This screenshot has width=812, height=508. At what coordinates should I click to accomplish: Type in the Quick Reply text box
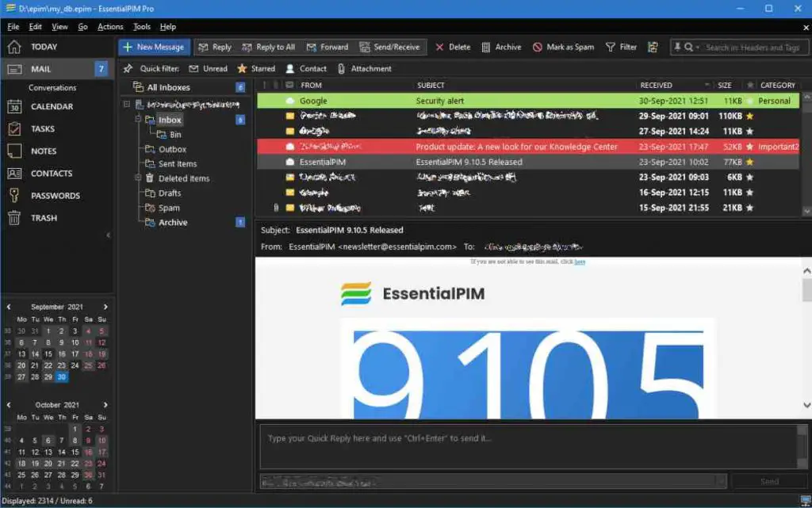tap(528, 446)
